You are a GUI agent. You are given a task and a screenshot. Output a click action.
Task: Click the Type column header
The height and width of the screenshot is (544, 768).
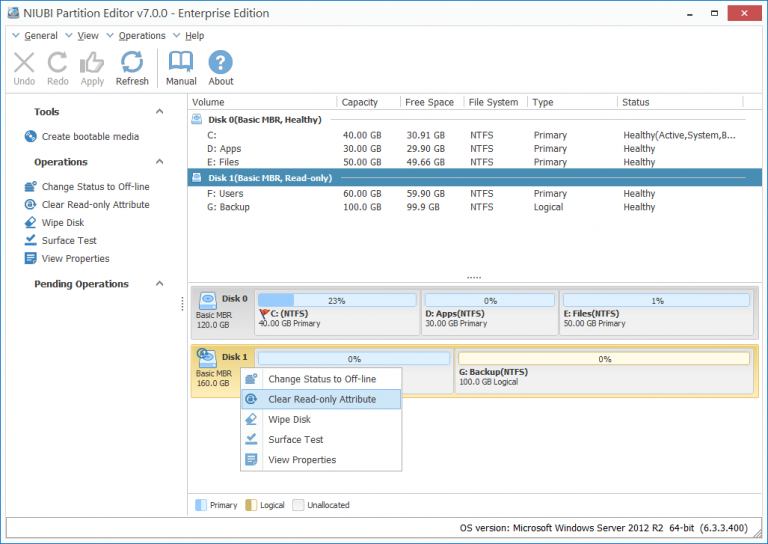pyautogui.click(x=572, y=102)
